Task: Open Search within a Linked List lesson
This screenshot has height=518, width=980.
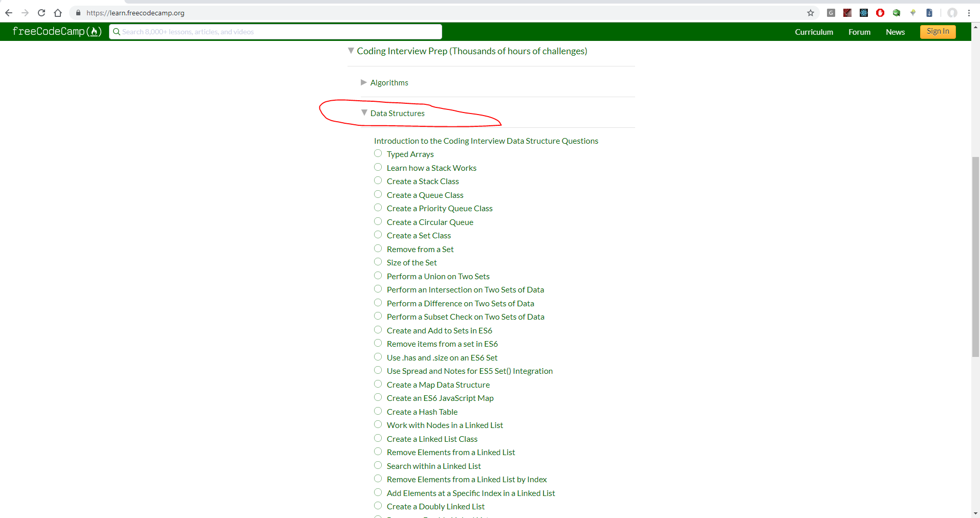Action: 434,466
